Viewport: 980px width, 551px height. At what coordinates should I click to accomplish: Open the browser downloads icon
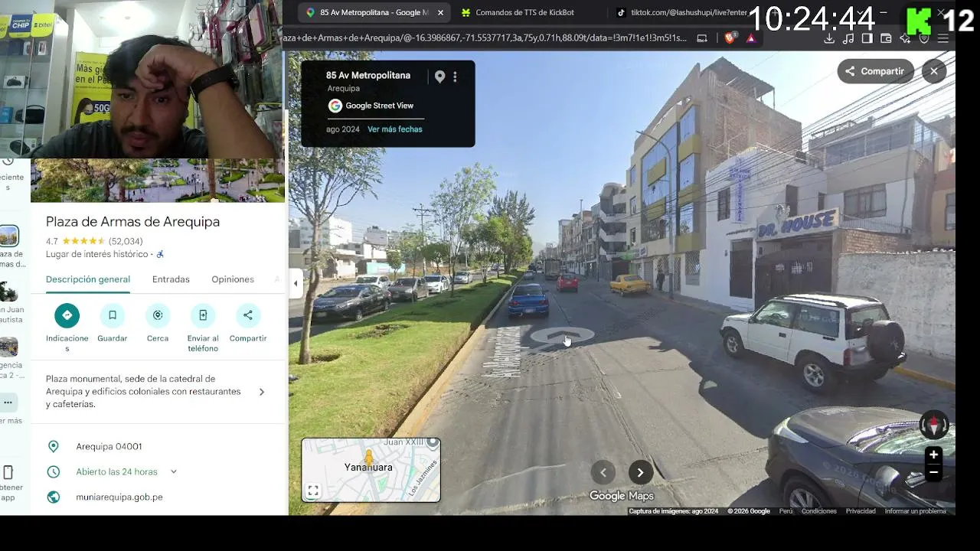(829, 38)
